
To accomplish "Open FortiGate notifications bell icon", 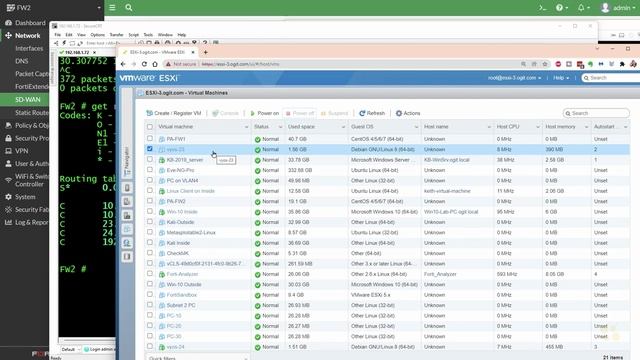I will (x=584, y=8).
